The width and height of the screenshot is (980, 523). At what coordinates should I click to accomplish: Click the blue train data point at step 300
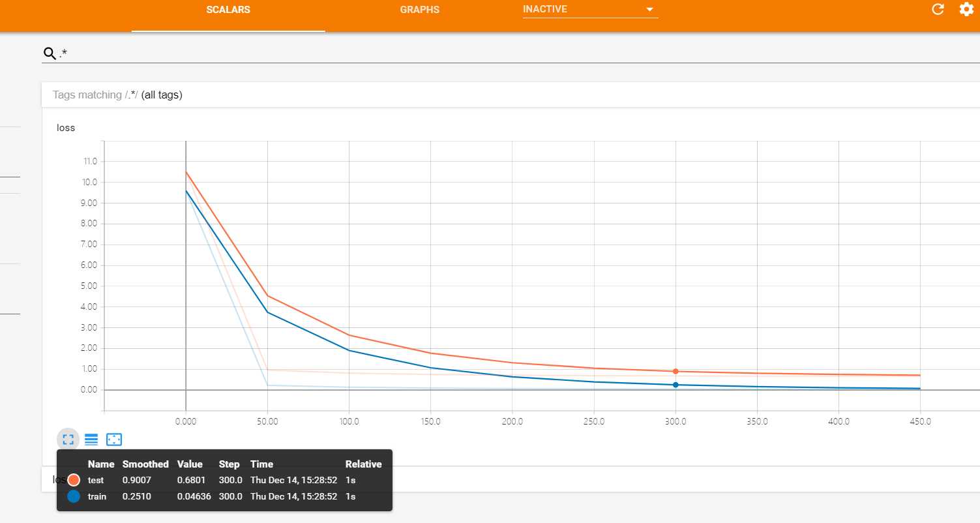point(676,385)
